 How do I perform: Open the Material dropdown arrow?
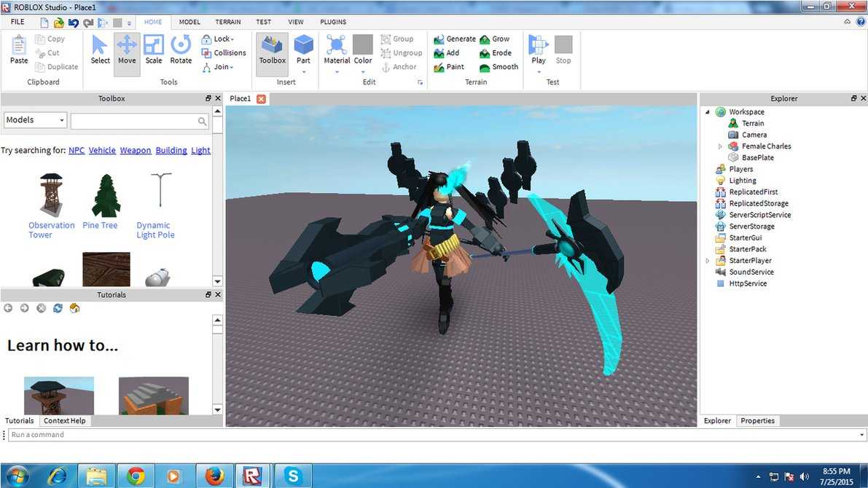tap(337, 72)
